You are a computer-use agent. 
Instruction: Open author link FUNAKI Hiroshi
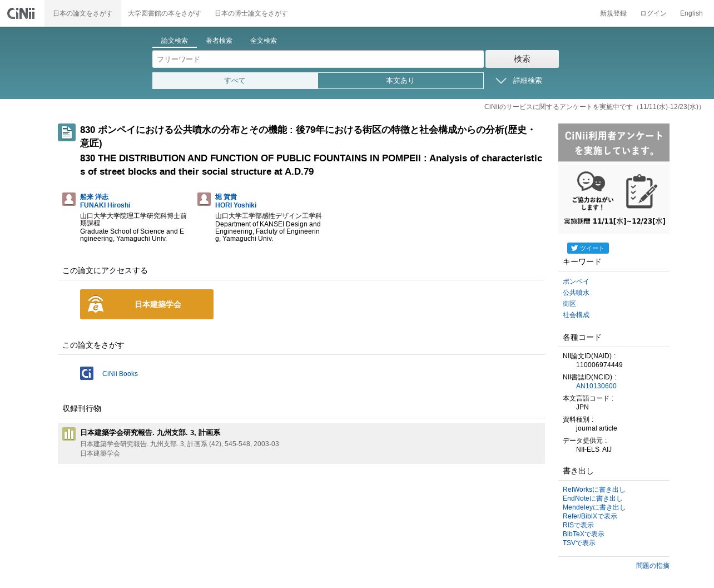click(x=105, y=205)
